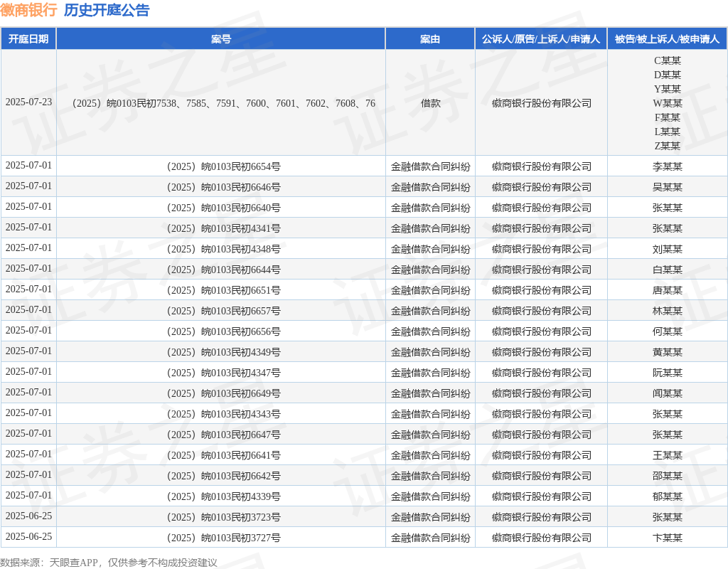Click defendant L某某
This screenshot has width=728, height=569.
pos(667,132)
